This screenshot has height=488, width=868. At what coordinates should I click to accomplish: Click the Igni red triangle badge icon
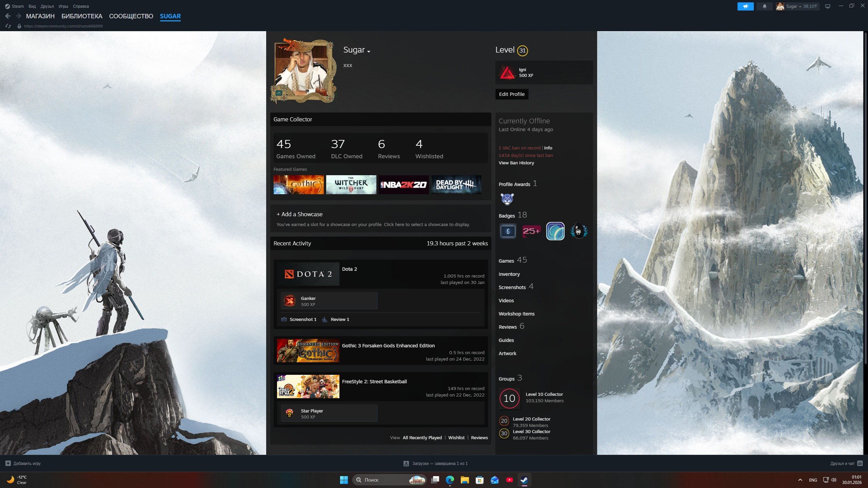(x=507, y=73)
